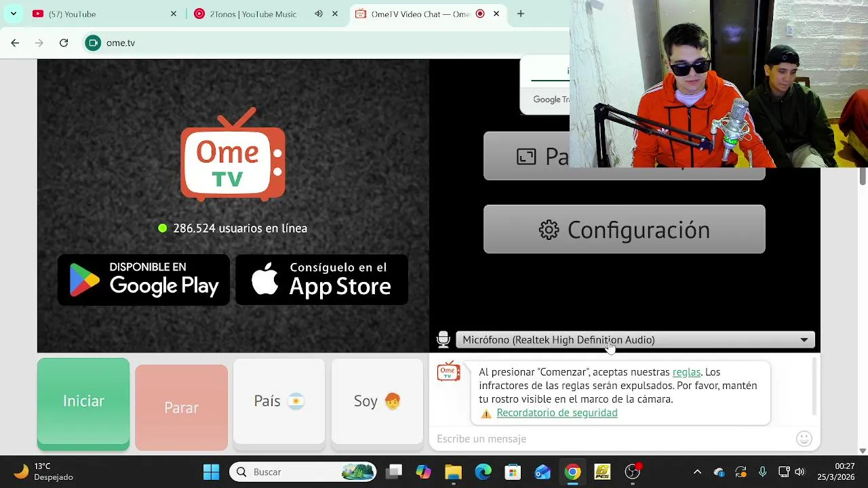Click the microphone icon beside the device list
This screenshot has height=488, width=868.
pyautogui.click(x=443, y=340)
